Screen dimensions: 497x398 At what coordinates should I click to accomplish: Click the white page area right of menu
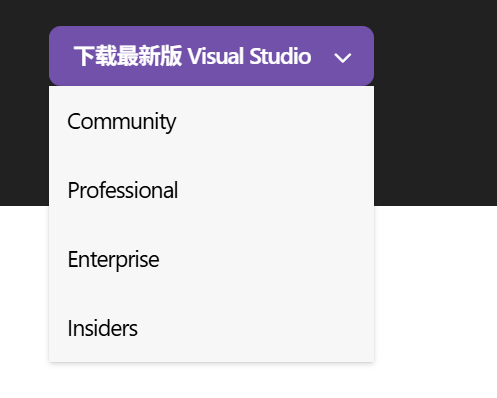click(435, 302)
